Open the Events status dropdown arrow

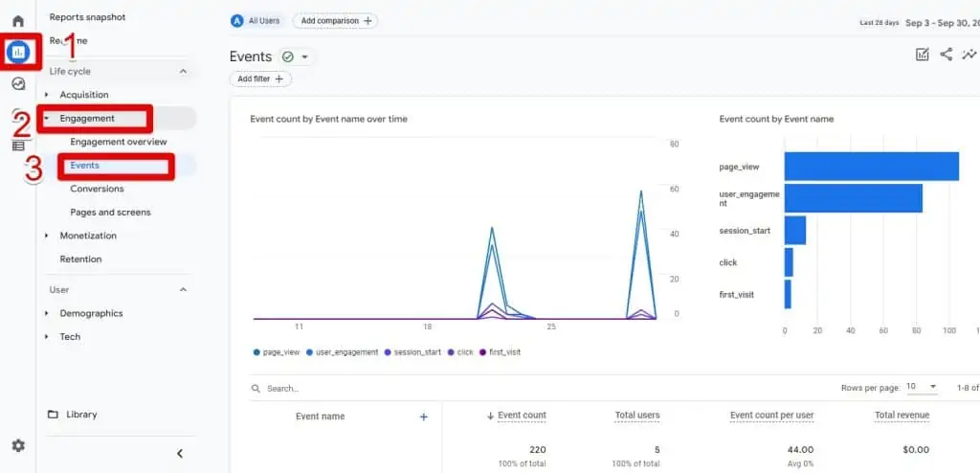click(304, 57)
